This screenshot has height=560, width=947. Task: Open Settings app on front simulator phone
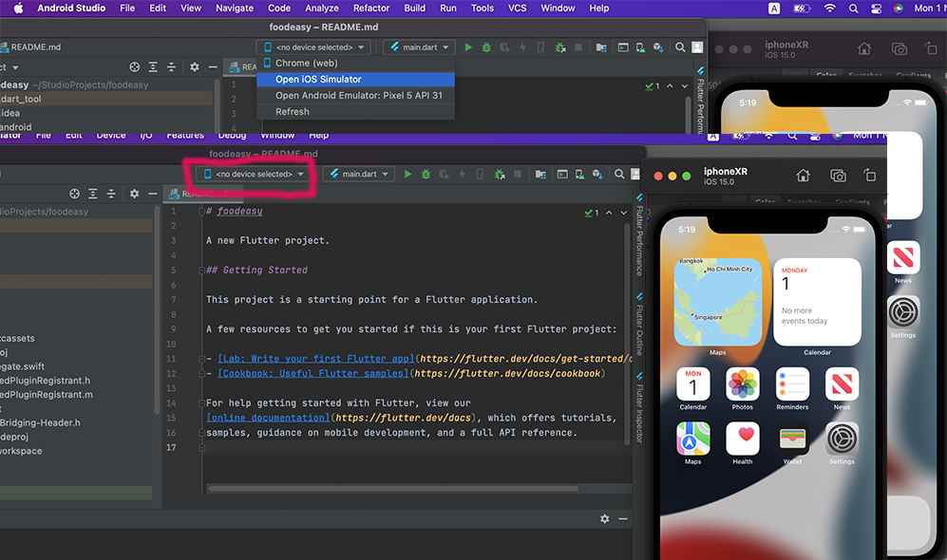(842, 439)
